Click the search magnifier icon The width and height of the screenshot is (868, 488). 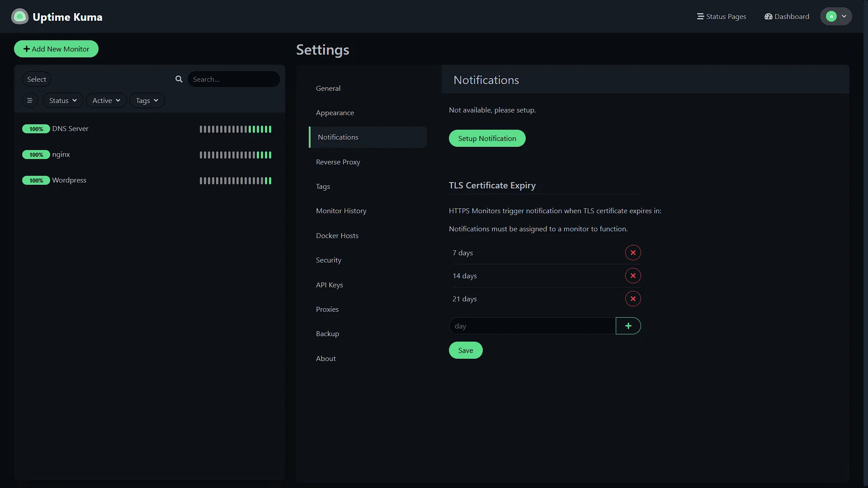pos(179,79)
